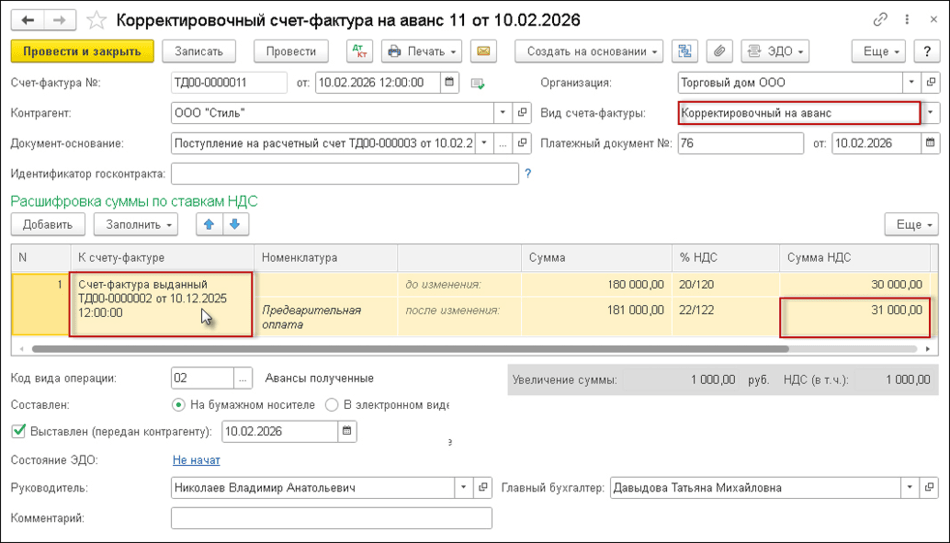Open the Не начат EDO status link
This screenshot has height=543, width=950.
tap(196, 460)
